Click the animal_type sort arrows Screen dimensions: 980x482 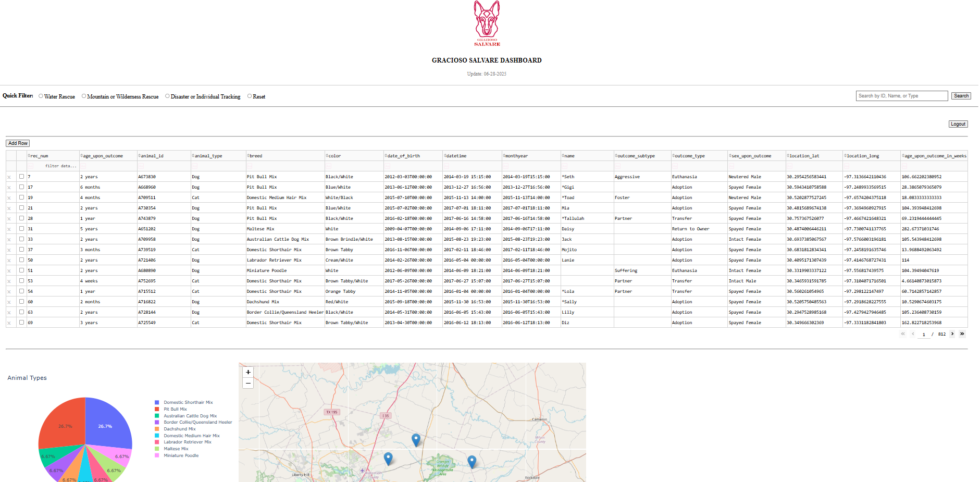point(193,156)
